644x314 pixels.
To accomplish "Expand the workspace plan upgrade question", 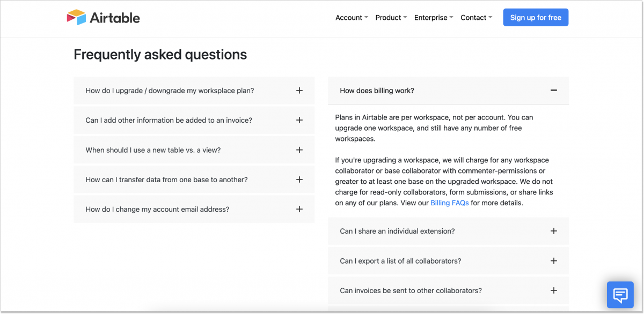I will click(193, 90).
